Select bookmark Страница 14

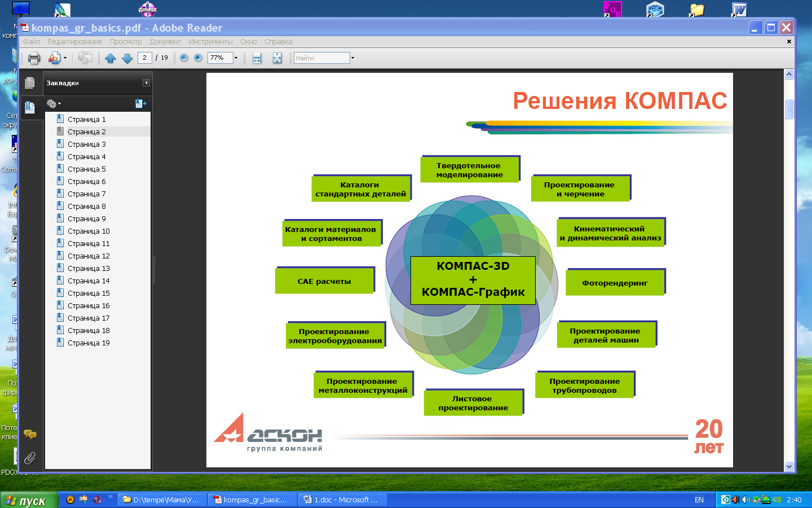click(x=89, y=281)
